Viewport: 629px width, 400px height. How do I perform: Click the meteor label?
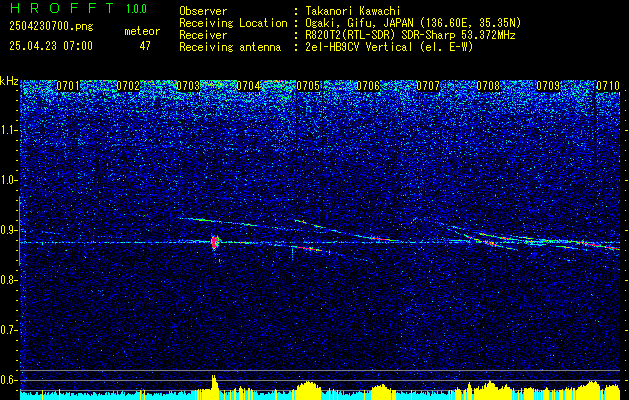[x=142, y=31]
